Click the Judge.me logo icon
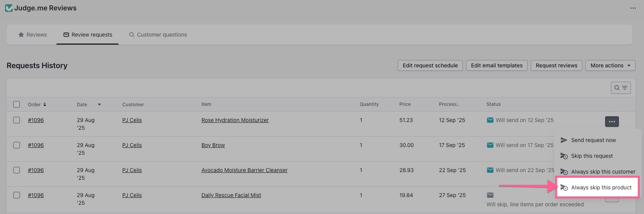Screen dimensions: 644x214 (8, 8)
